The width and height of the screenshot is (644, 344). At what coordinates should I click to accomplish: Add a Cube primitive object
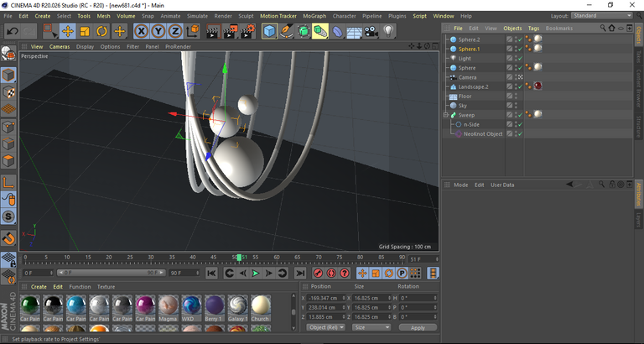coord(269,31)
